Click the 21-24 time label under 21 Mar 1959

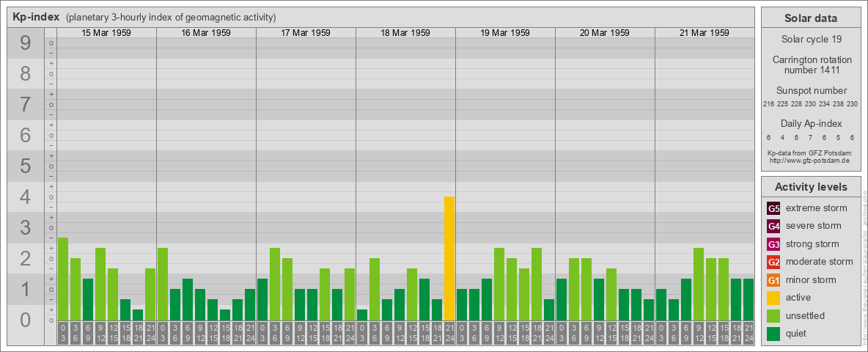pyautogui.click(x=749, y=333)
